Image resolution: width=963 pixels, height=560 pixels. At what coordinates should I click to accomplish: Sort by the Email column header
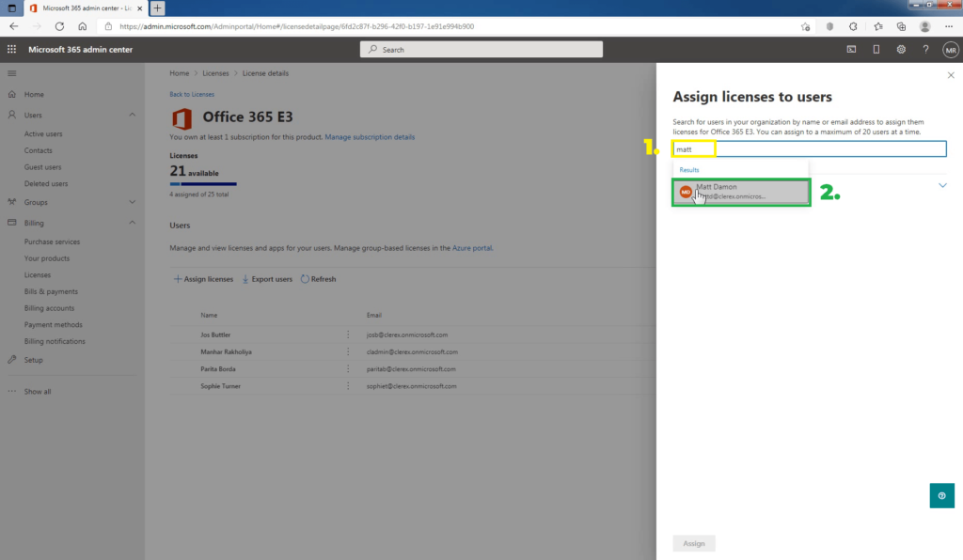pyautogui.click(x=374, y=315)
